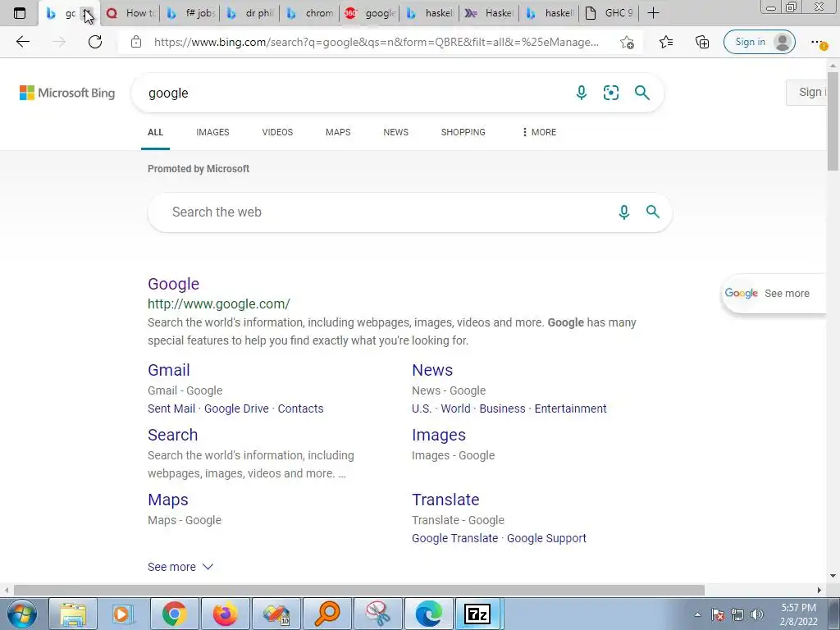
Task: Switch to the GHC 9 browser tab
Action: tap(609, 13)
